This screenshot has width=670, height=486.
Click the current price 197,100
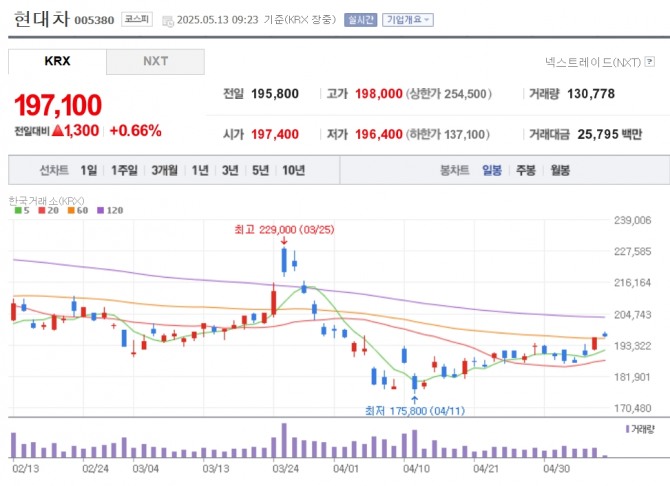coord(58,105)
